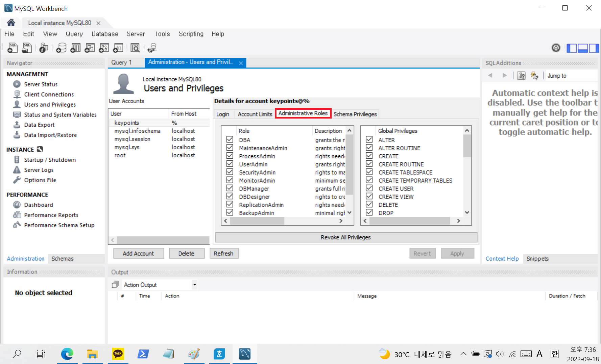Screen dimensions: 601x364
Task: Click the instance wrench icon beside INSTANCE
Action: pos(40,149)
